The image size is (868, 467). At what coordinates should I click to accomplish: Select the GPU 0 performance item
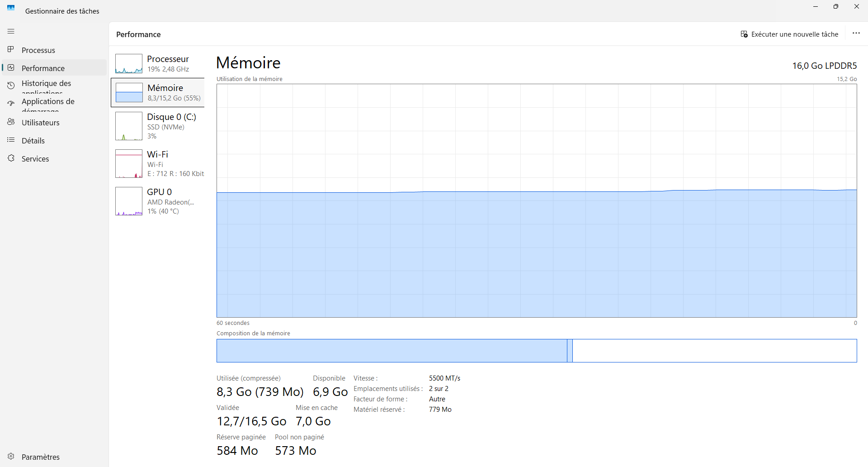158,201
